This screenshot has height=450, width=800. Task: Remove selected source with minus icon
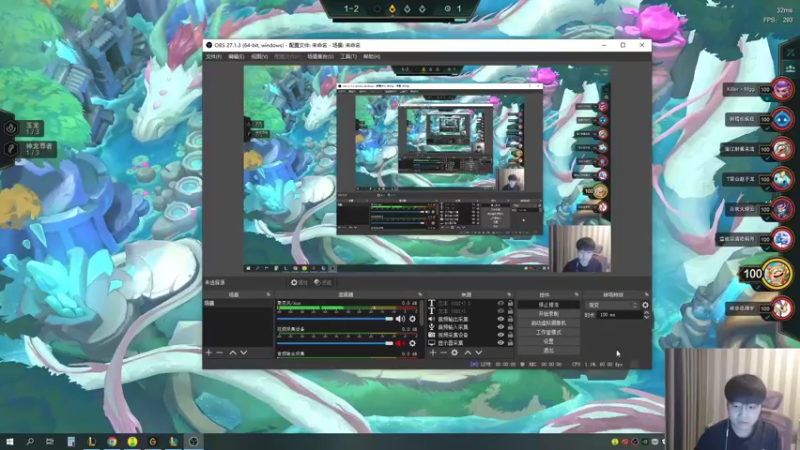pyautogui.click(x=443, y=353)
